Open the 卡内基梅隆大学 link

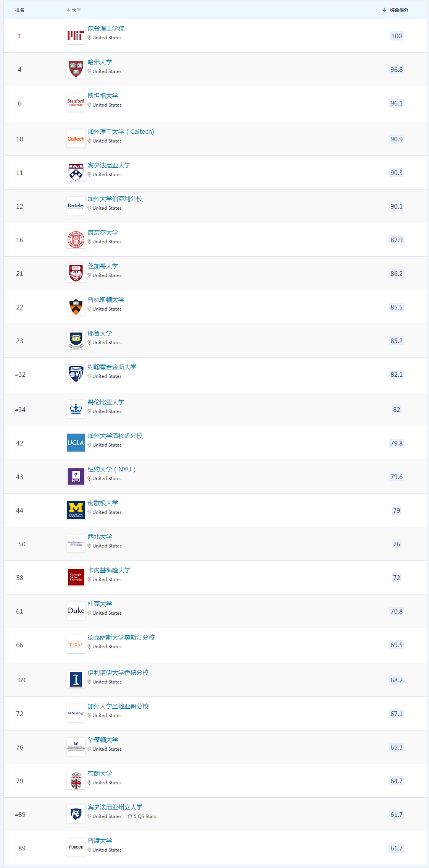click(109, 570)
